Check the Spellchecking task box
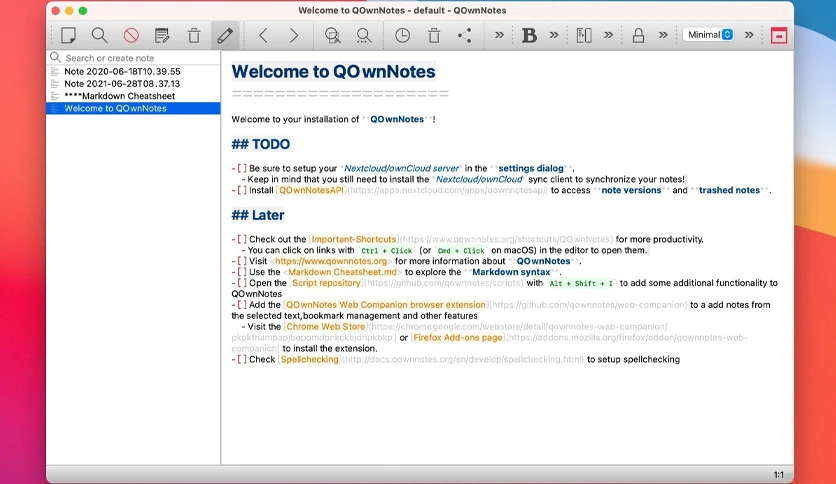 pyautogui.click(x=242, y=359)
